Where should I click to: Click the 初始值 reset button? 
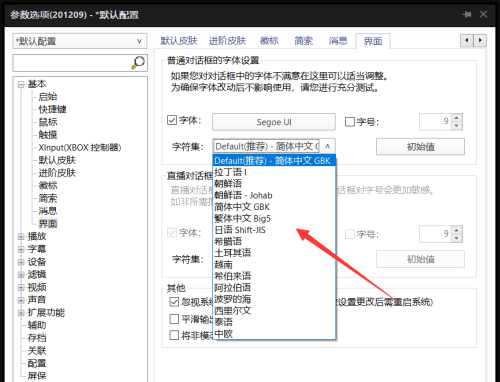click(420, 147)
